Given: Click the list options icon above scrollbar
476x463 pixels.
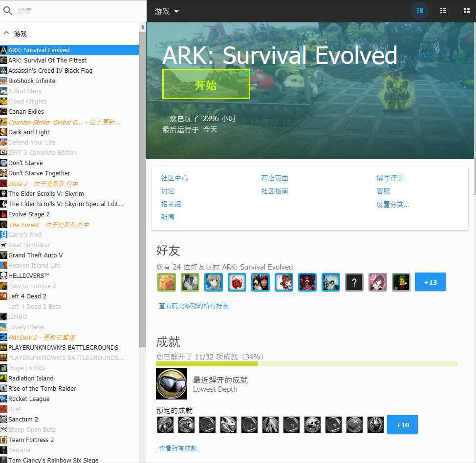Looking at the screenshot, I should (x=142, y=27).
